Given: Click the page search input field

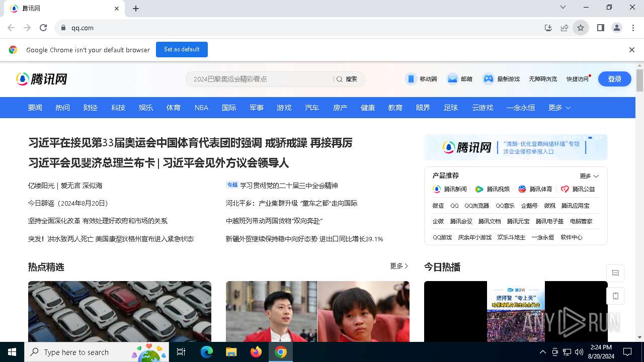Looking at the screenshot, I should tap(259, 79).
